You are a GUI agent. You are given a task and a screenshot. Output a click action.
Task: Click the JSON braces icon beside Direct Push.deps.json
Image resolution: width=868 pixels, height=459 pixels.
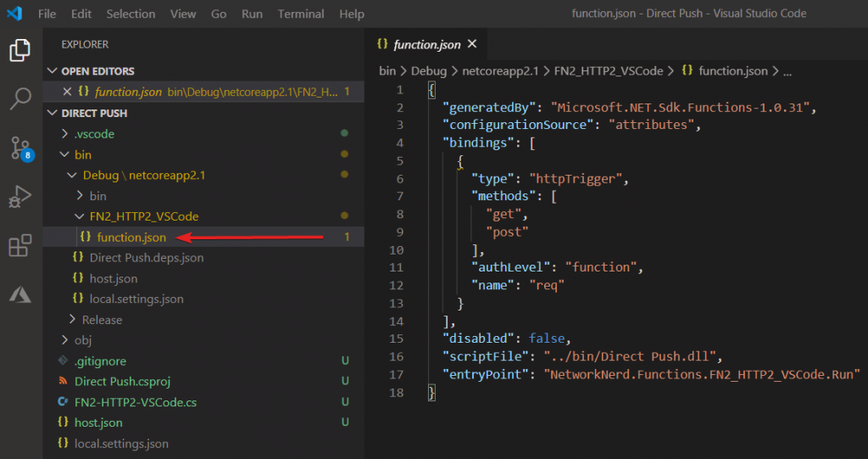[x=79, y=257]
